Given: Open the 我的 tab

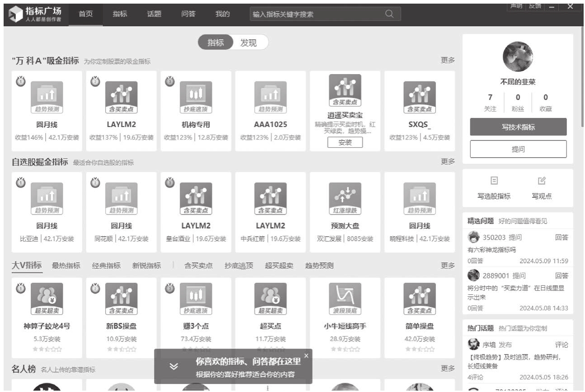Looking at the screenshot, I should pyautogui.click(x=223, y=14).
